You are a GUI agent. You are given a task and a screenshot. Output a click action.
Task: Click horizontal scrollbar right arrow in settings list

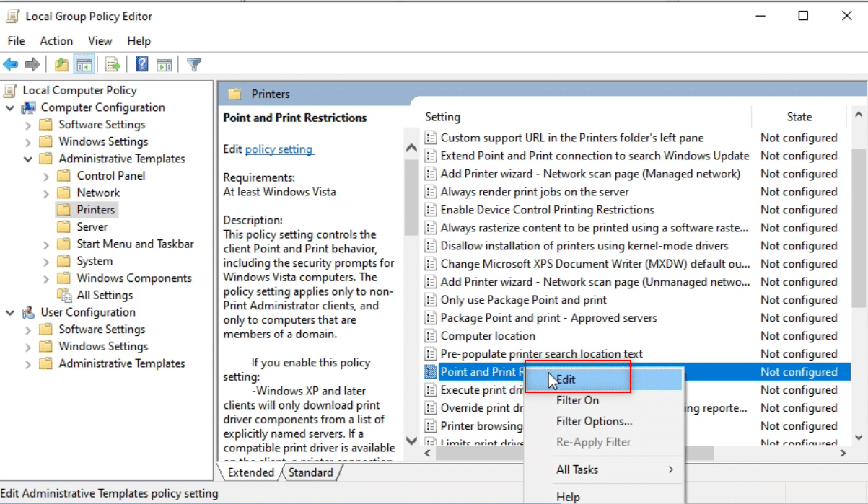[842, 454]
